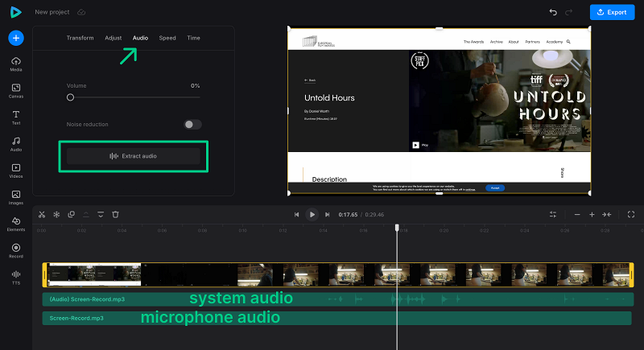Click the Extract audio button
The image size is (644, 350).
[133, 155]
